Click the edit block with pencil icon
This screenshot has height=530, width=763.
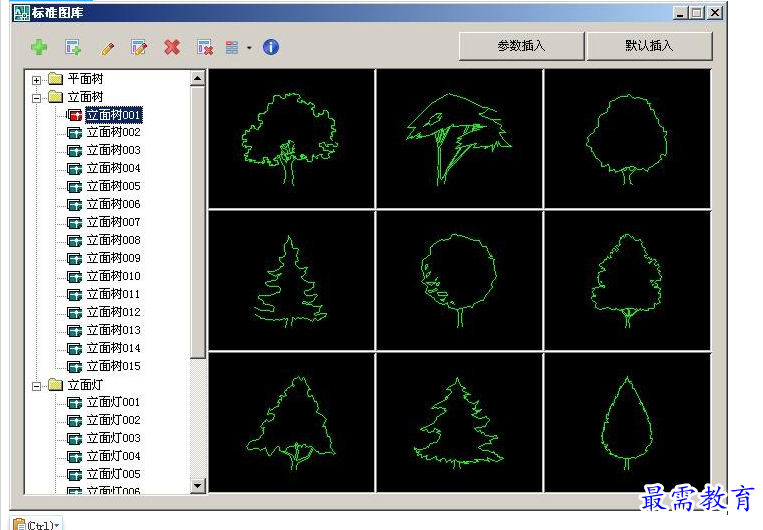(x=139, y=47)
